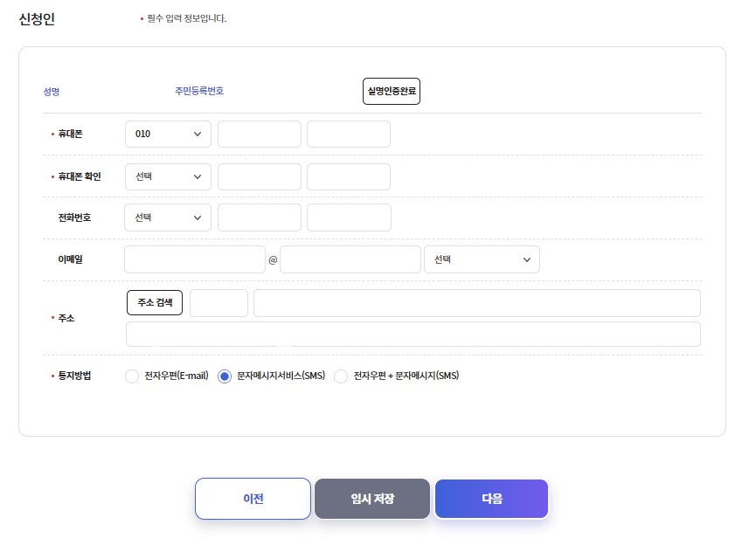The width and height of the screenshot is (756, 545).
Task: Click the 신청인 heading
Action: (37, 19)
